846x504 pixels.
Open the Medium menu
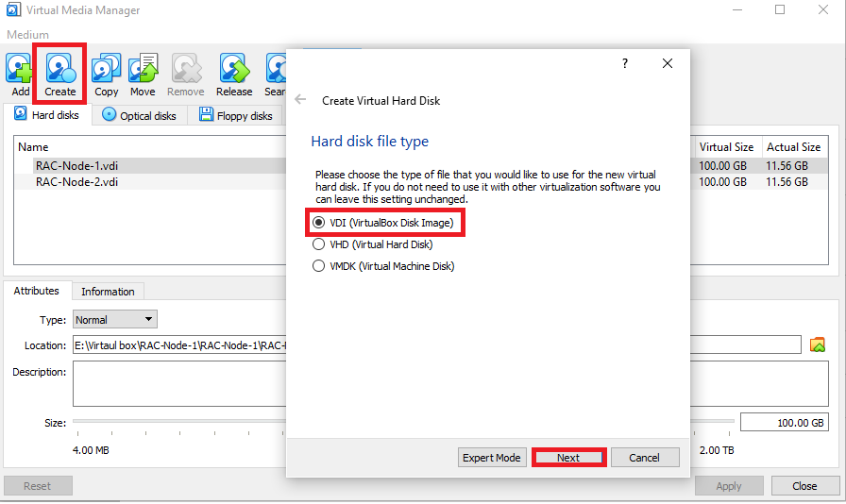pos(27,35)
